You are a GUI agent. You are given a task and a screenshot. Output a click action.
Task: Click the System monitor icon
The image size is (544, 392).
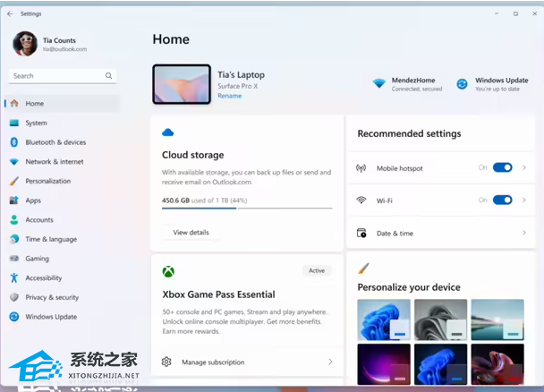[x=14, y=123]
